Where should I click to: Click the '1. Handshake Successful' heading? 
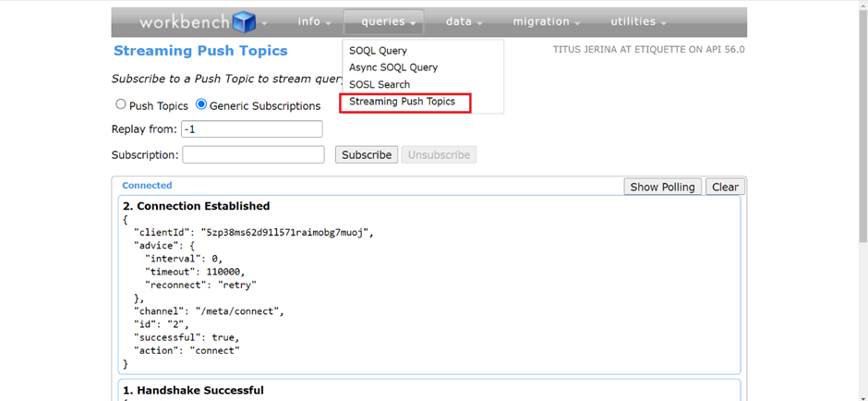pos(193,391)
